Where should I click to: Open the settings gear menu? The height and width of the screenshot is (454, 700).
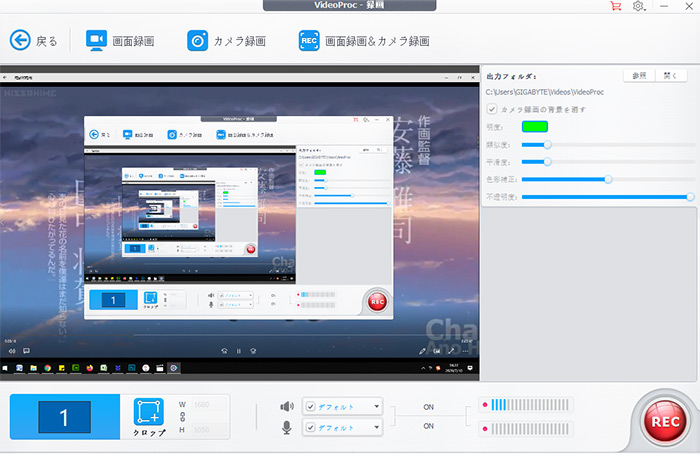click(x=639, y=6)
